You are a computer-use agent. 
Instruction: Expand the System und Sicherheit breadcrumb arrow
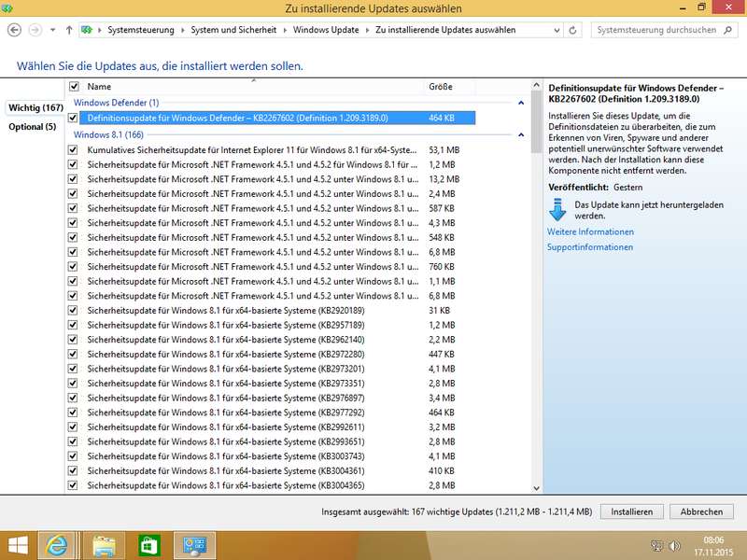pyautogui.click(x=285, y=30)
